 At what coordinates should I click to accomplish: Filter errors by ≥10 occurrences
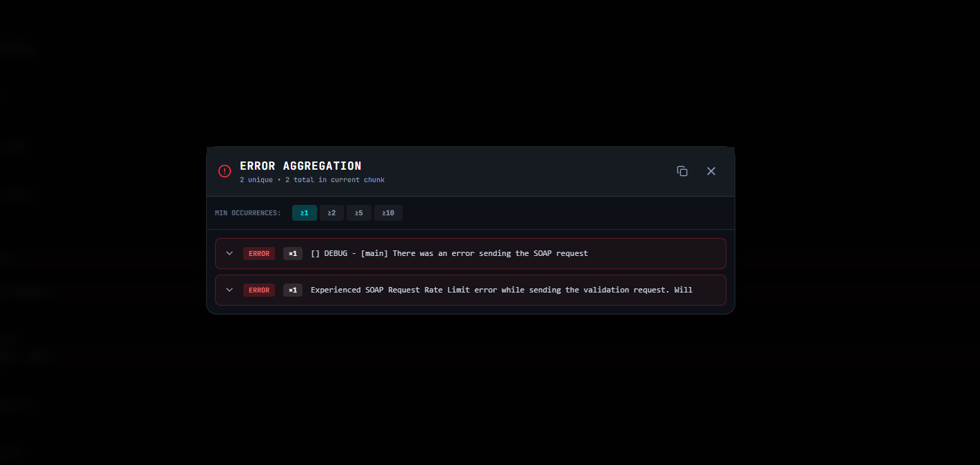coord(388,212)
